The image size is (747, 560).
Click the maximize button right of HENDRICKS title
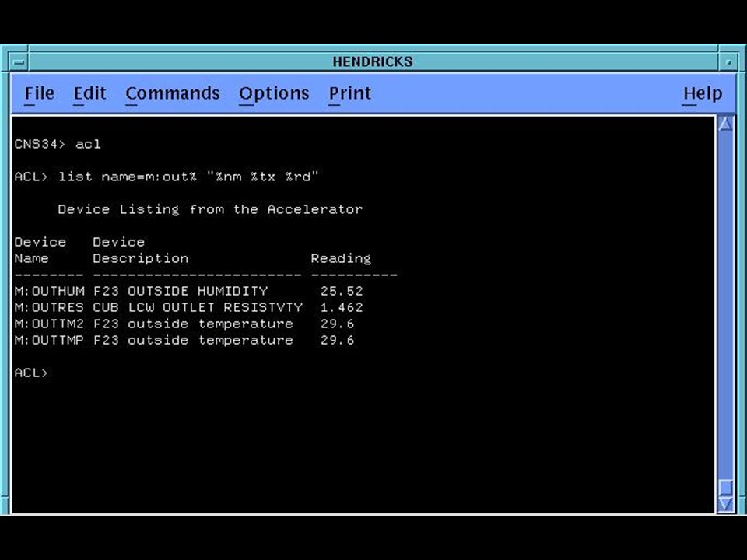tap(728, 62)
